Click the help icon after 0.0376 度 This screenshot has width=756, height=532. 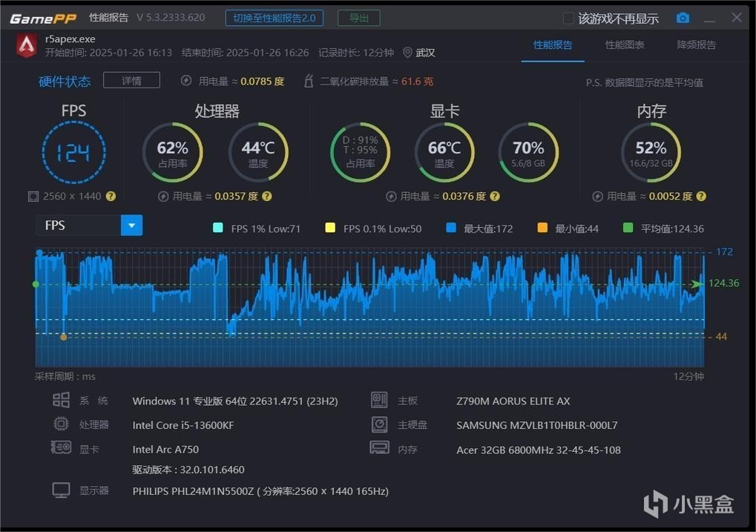pyautogui.click(x=495, y=197)
